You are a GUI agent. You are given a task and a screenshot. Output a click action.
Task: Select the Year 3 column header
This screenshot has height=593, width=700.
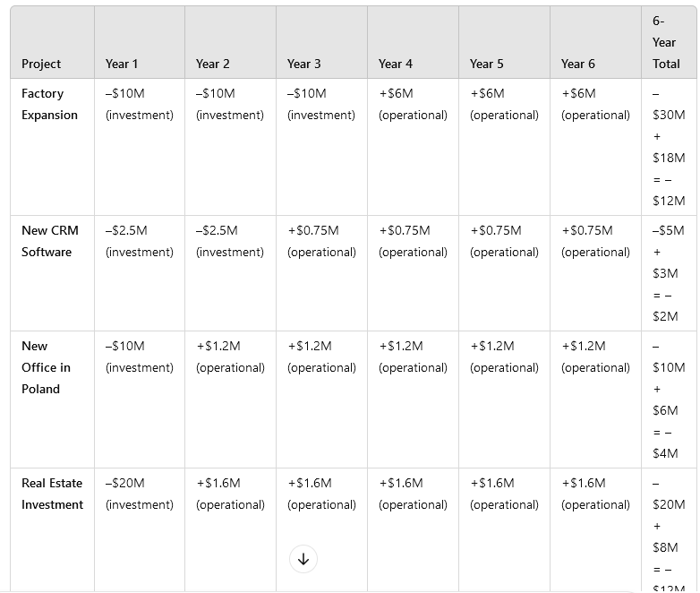pyautogui.click(x=303, y=64)
